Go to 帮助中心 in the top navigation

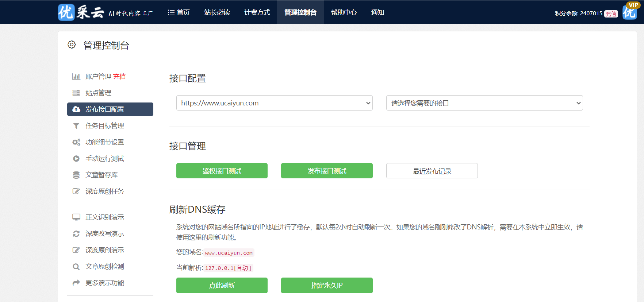[x=344, y=12]
